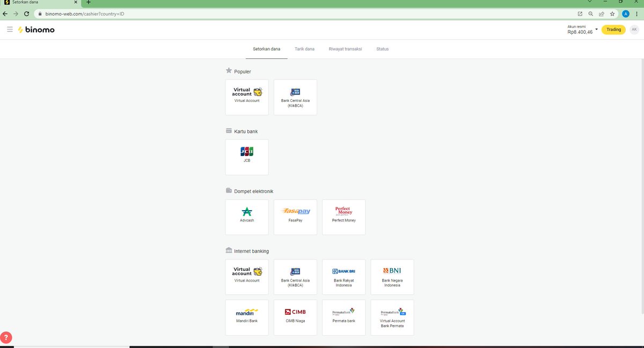Open the Chrome profile A avatar
This screenshot has height=348, width=644.
pos(626,14)
